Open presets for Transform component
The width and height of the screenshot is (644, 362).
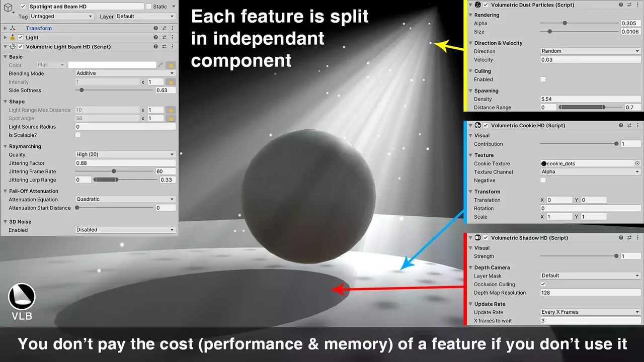pos(164,29)
